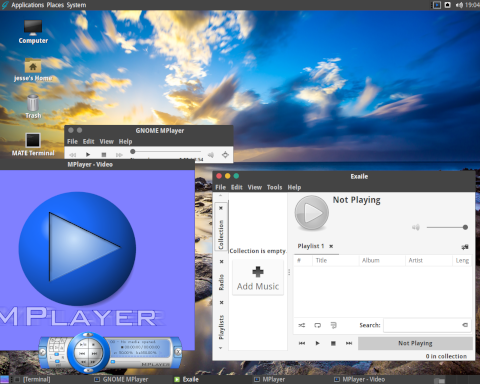The height and width of the screenshot is (384, 480).
Task: Click eject arrow at top of MPlayer wheel
Action: point(88,334)
